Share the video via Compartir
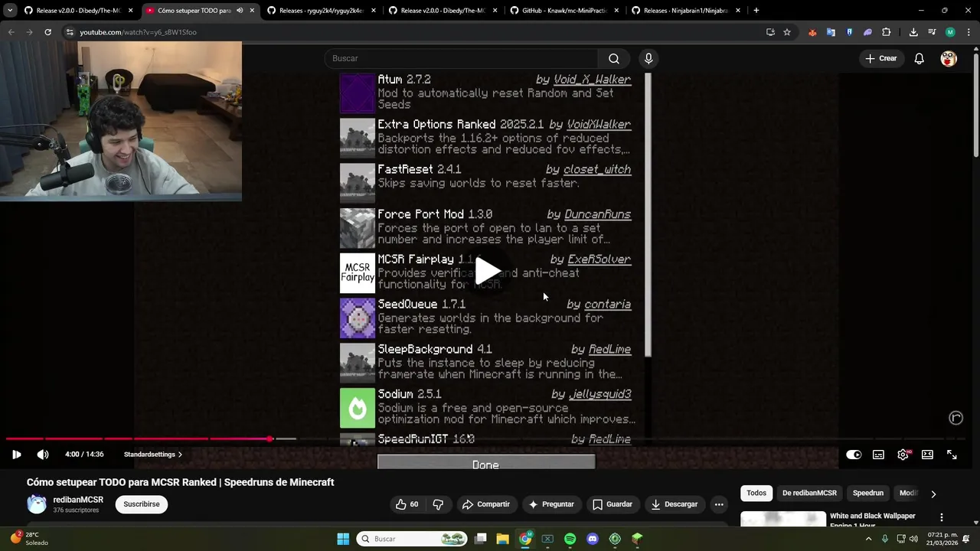This screenshot has width=980, height=551. 485,504
